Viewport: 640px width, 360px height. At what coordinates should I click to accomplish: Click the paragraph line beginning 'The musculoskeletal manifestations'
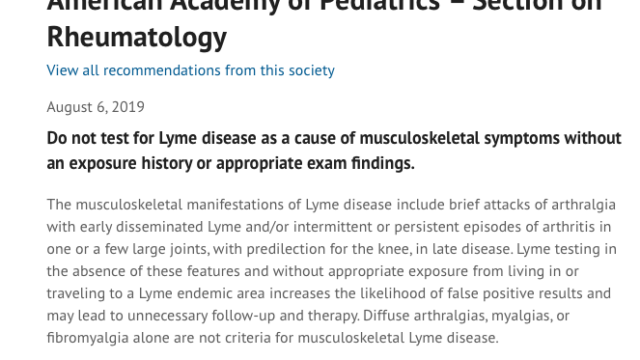[331, 204]
